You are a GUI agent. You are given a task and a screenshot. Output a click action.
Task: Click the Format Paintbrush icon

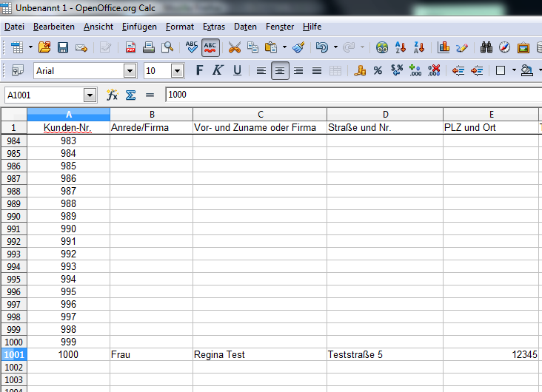coord(298,47)
